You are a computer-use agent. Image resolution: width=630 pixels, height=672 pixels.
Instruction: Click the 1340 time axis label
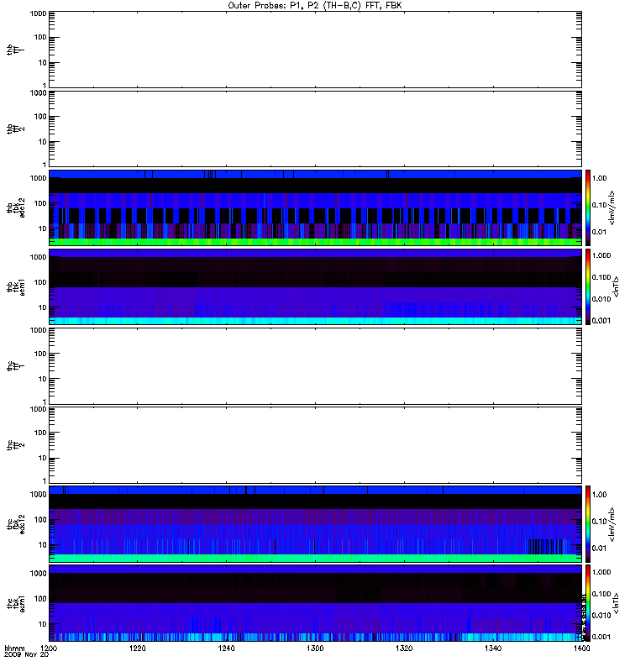click(493, 648)
